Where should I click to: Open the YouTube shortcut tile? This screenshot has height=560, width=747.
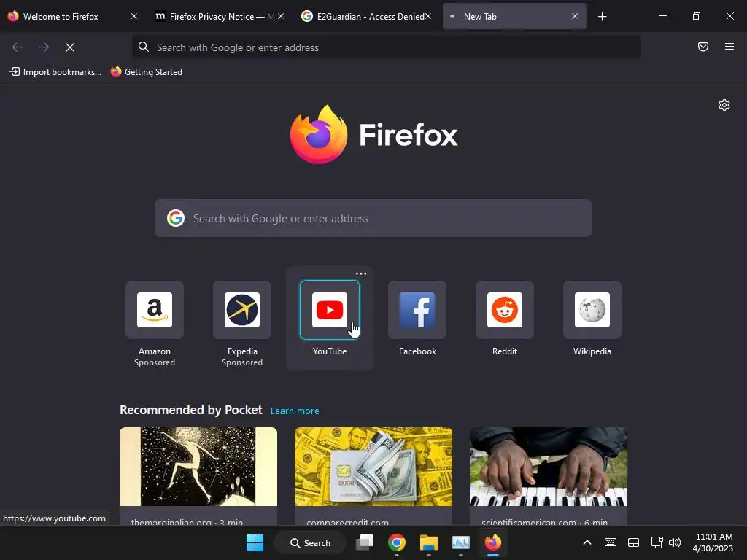(330, 309)
